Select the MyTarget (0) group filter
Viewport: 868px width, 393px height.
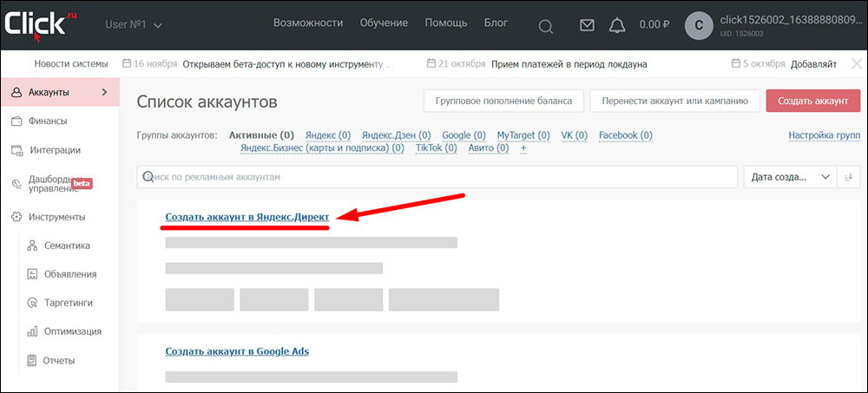tap(523, 135)
